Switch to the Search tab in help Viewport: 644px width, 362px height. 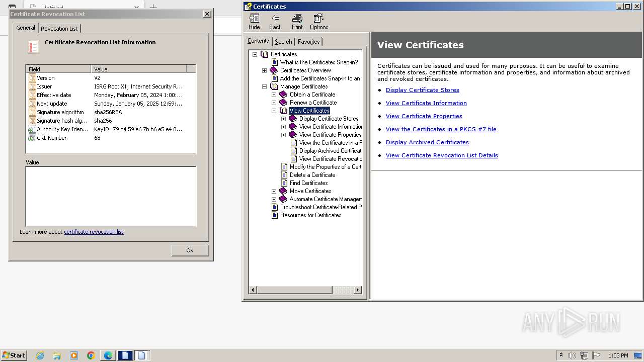[x=283, y=42]
